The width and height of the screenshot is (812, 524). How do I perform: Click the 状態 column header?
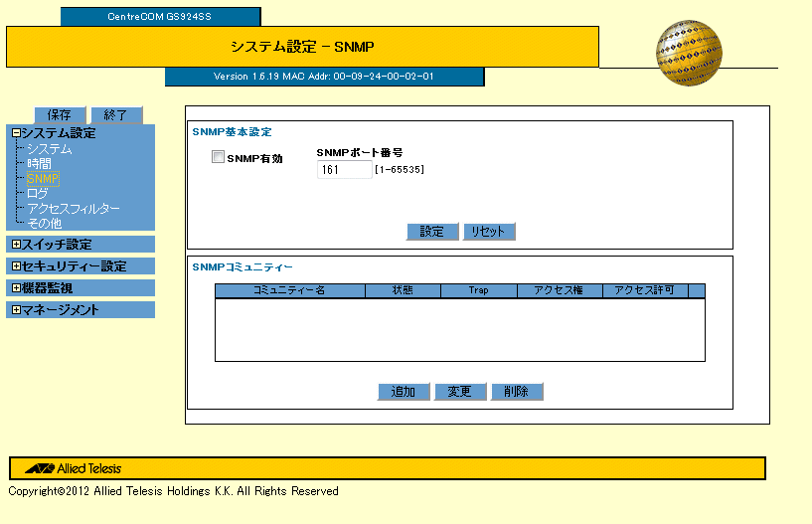pos(403,290)
